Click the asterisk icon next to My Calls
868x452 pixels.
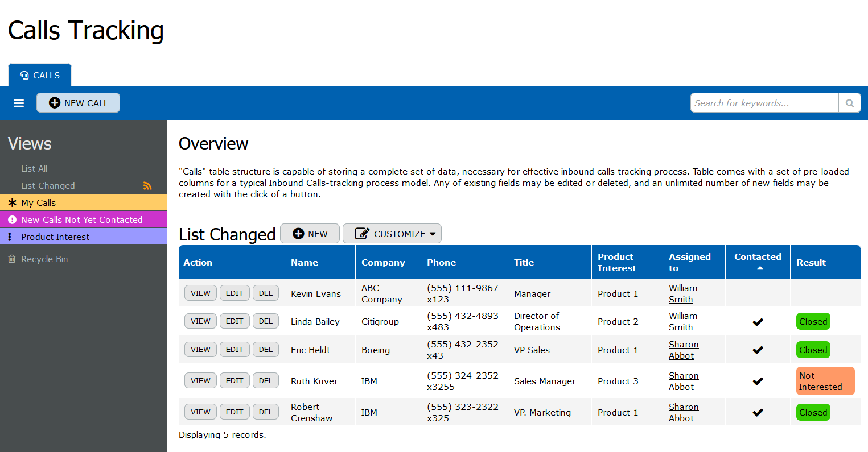tap(12, 203)
